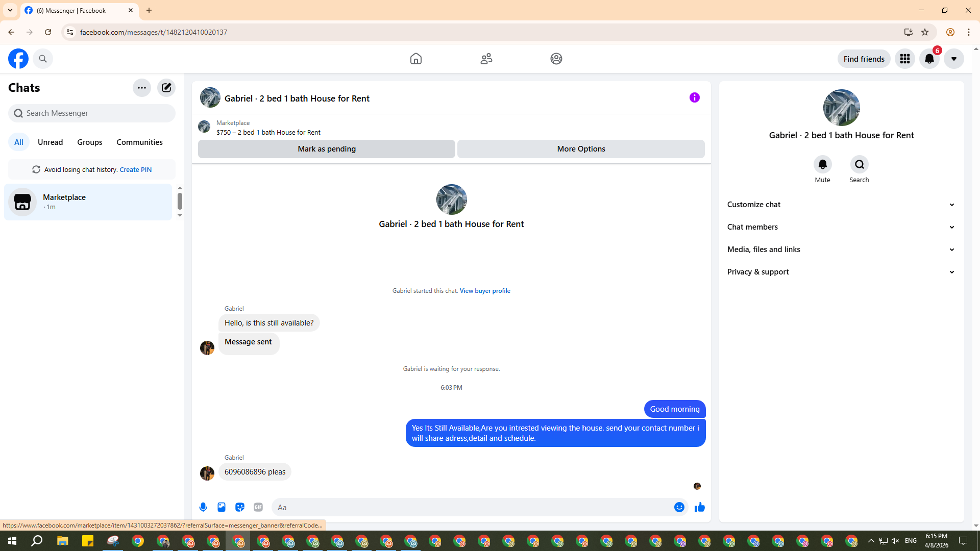
Task: Open the emoji picker in the message box
Action: (679, 507)
